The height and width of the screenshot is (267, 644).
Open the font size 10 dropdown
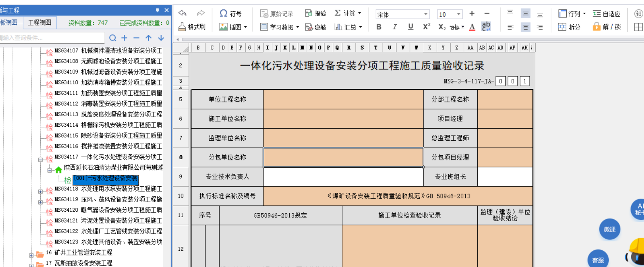[459, 14]
